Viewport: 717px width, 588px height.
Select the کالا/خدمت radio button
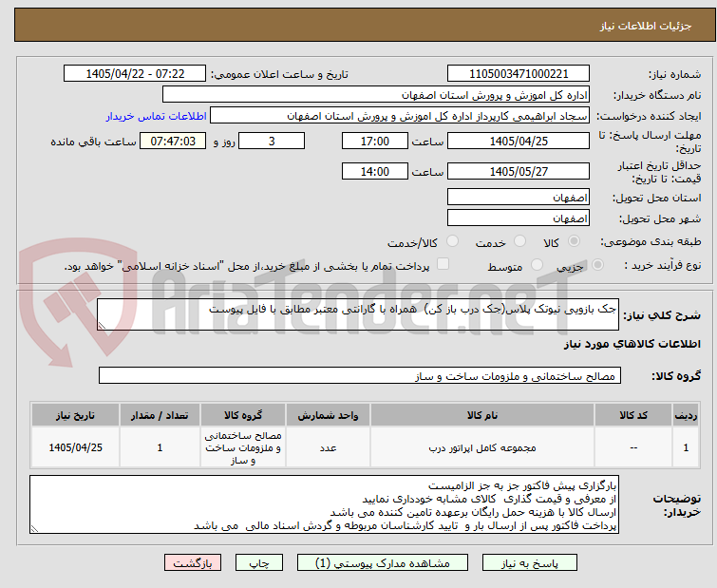[x=452, y=241]
